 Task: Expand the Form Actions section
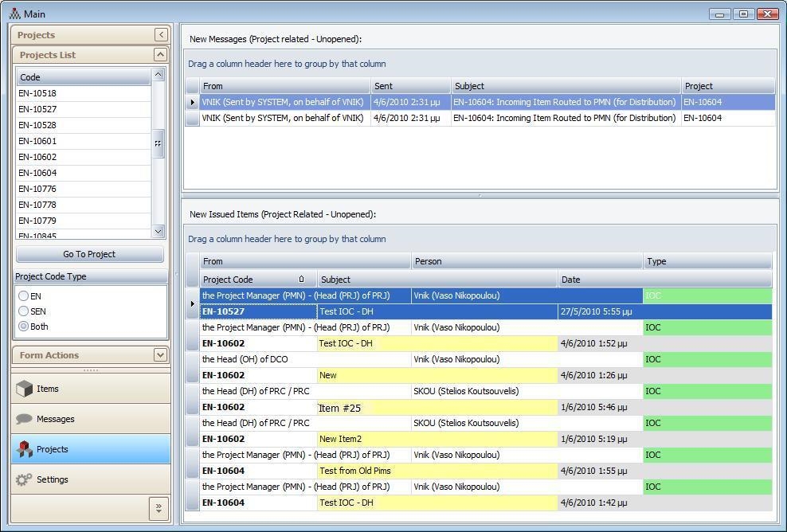pos(160,355)
